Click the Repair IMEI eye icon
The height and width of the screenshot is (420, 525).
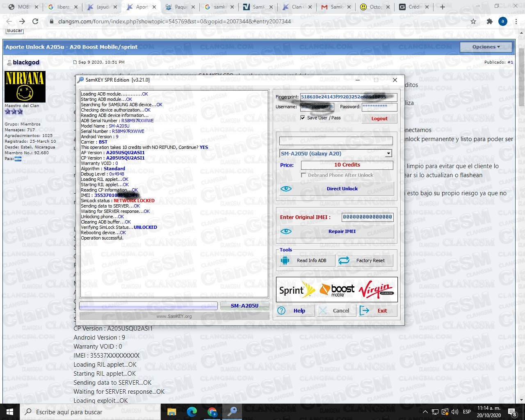[286, 231]
